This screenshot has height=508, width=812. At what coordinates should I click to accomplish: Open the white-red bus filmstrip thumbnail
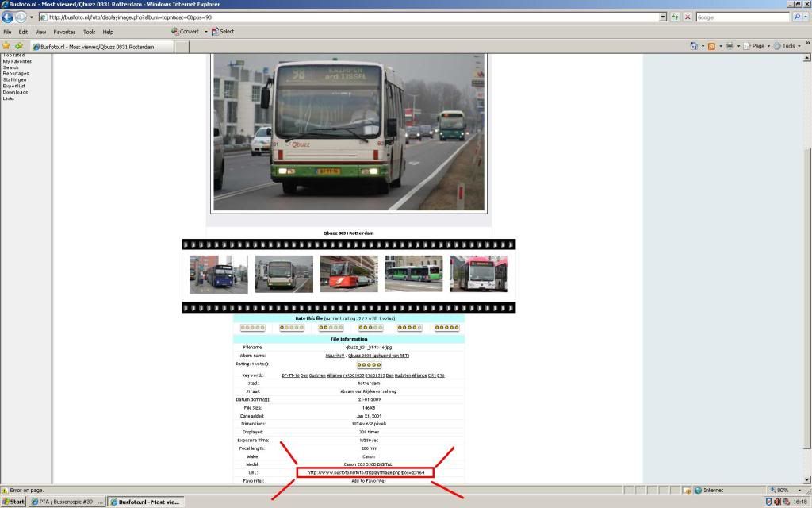coord(478,274)
